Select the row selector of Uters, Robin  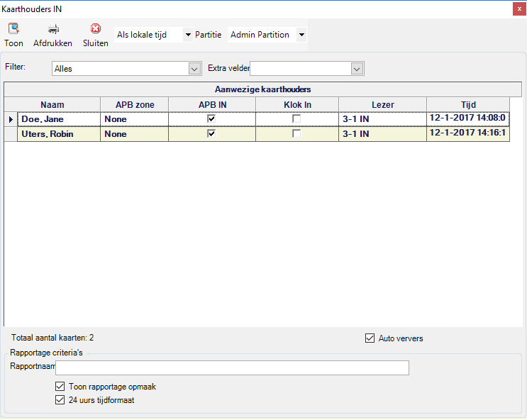(11, 134)
